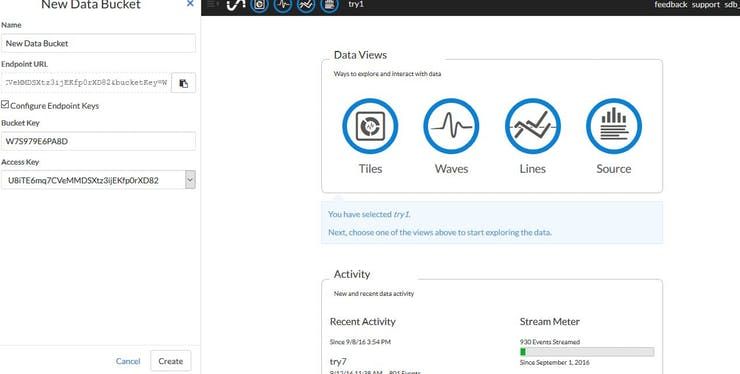
Task: Create the new data bucket
Action: [x=171, y=361]
